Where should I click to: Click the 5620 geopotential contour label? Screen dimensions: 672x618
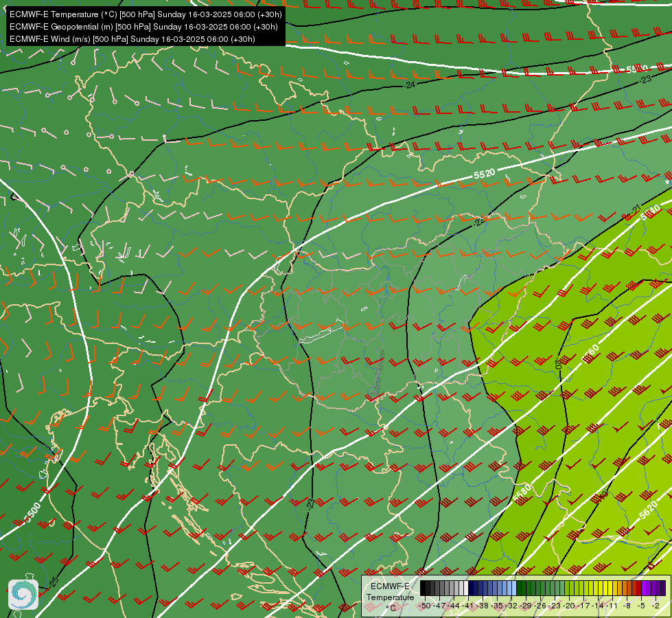648,510
